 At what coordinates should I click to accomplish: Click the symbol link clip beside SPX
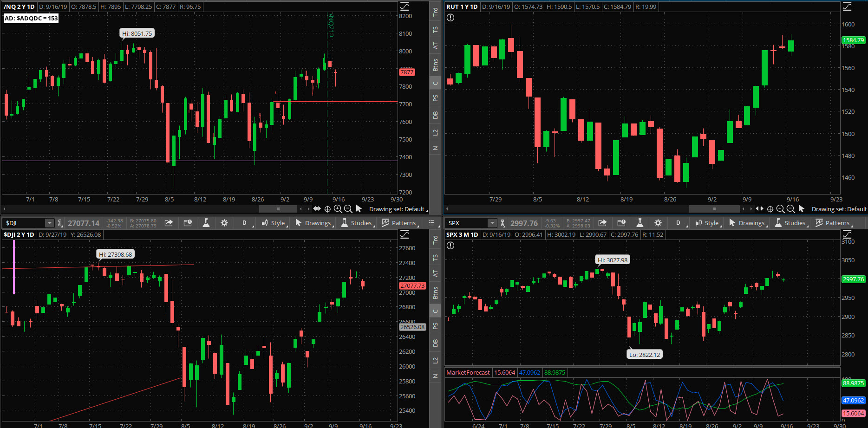click(x=503, y=223)
